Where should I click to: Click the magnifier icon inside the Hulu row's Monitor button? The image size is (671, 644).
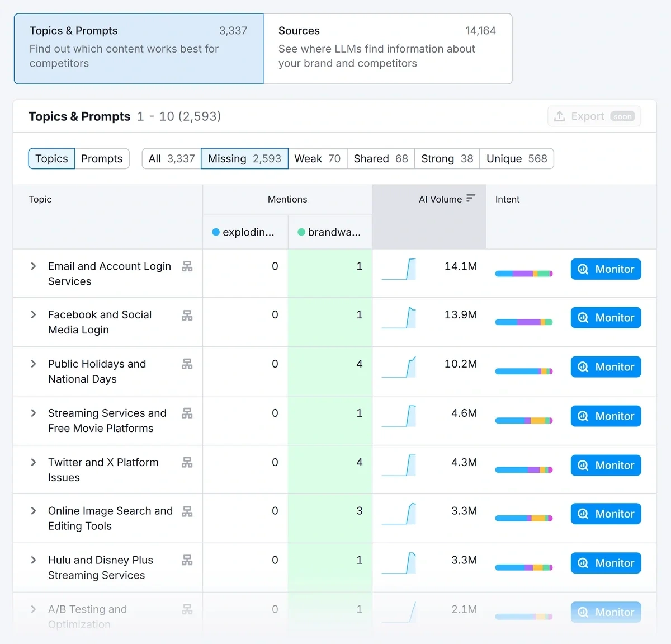pos(583,563)
